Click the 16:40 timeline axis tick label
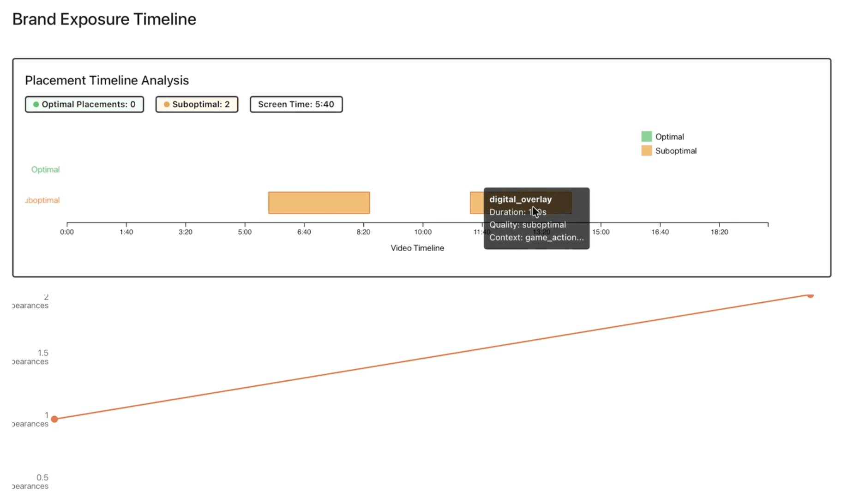This screenshot has height=504, width=842. [x=660, y=232]
